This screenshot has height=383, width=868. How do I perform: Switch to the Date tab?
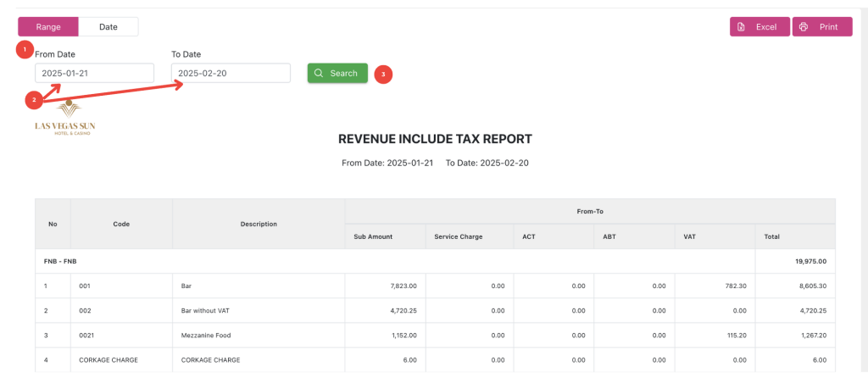[x=108, y=27]
